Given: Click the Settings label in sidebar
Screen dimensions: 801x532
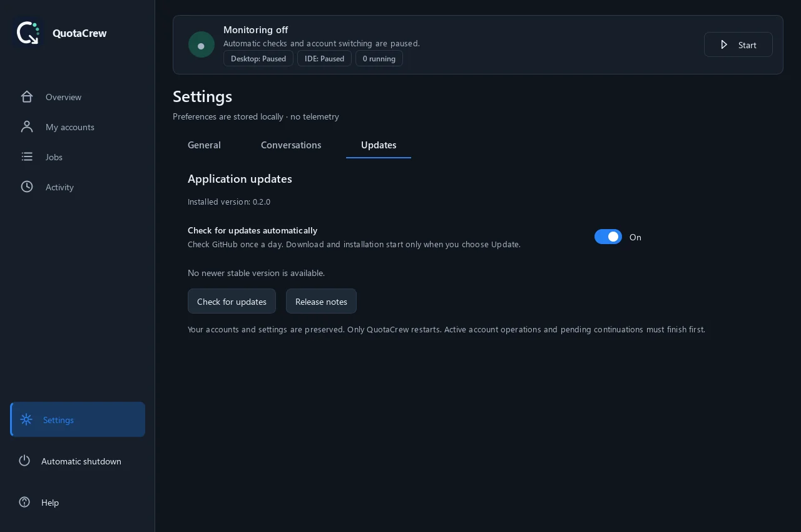Looking at the screenshot, I should coord(58,420).
